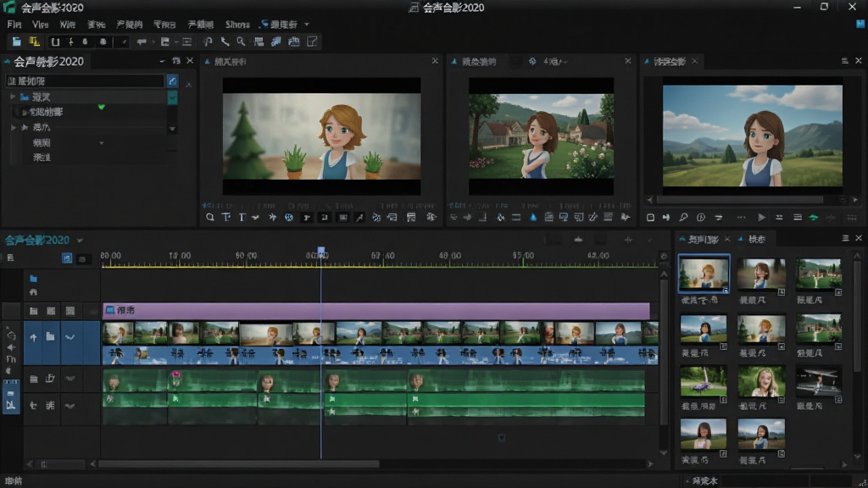868x488 pixels.
Task: Click the up-arrow icon on blue video track
Action: point(33,337)
